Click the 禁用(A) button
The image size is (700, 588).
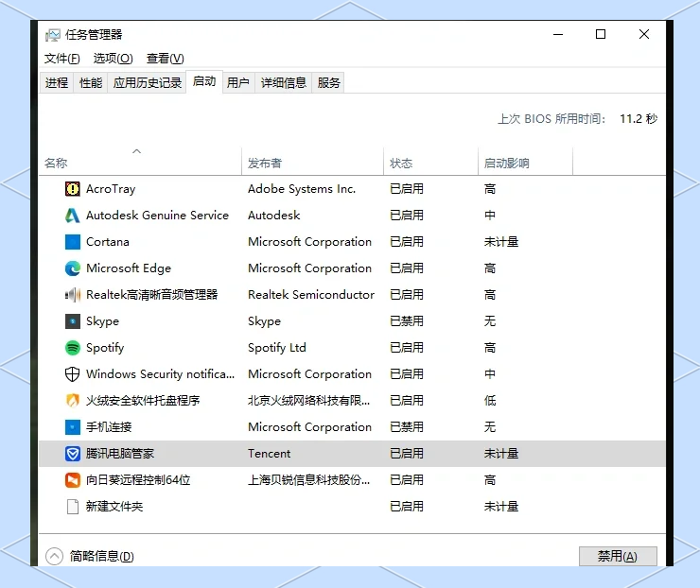point(617,557)
